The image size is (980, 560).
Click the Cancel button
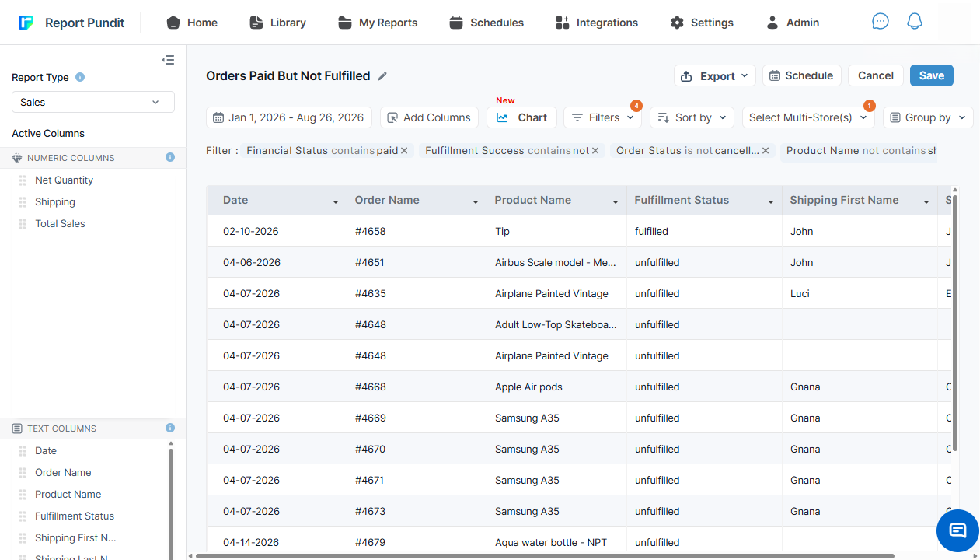876,75
